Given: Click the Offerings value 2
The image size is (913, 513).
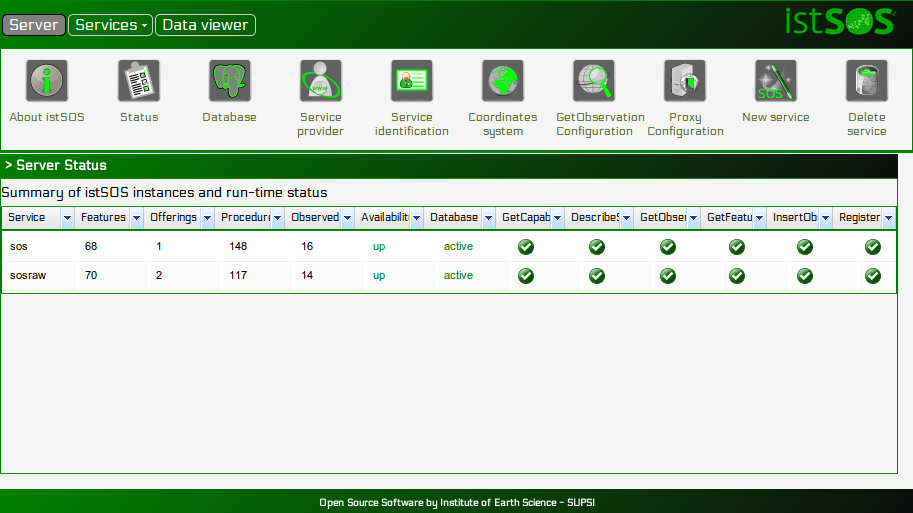Looking at the screenshot, I should click(x=159, y=275).
